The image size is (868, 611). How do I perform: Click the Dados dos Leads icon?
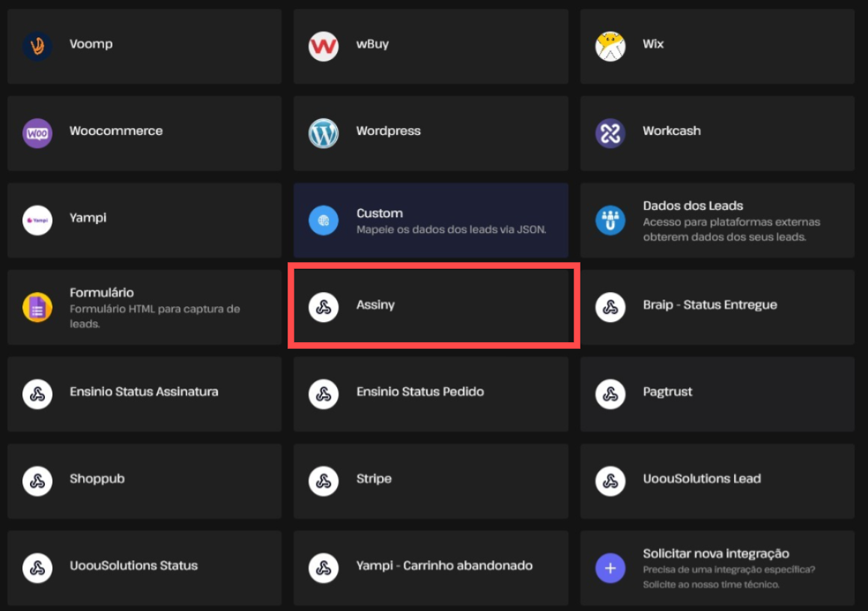(x=610, y=219)
